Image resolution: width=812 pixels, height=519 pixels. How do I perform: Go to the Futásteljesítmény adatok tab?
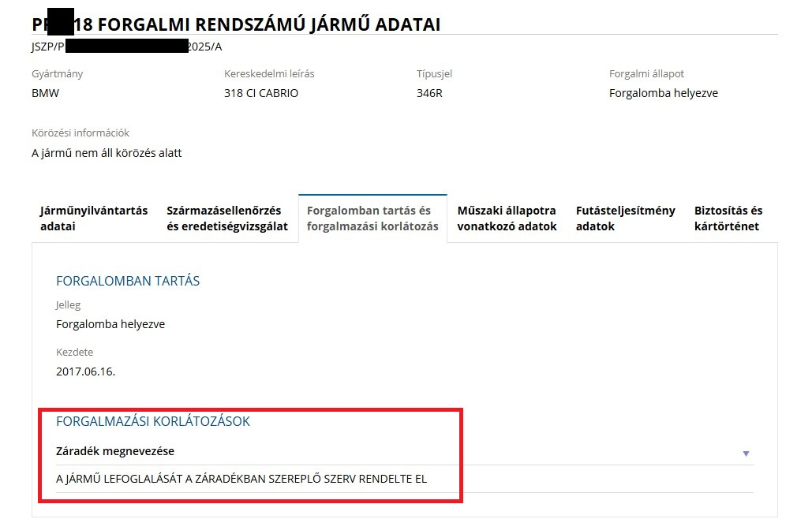[x=626, y=218]
